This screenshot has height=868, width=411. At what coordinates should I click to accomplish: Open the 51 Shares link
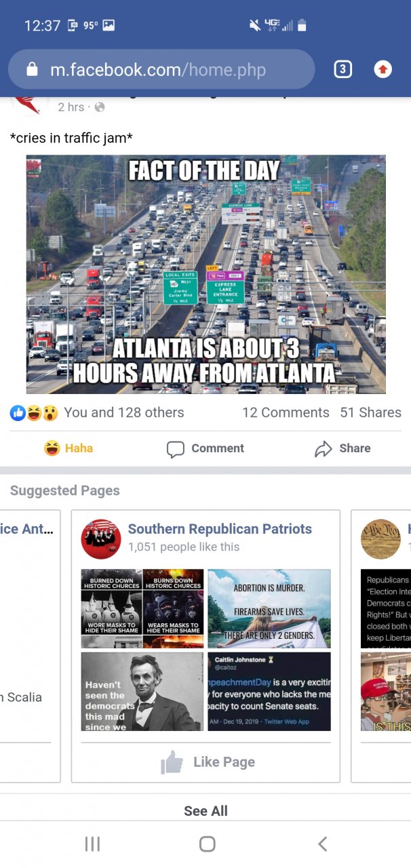click(370, 412)
